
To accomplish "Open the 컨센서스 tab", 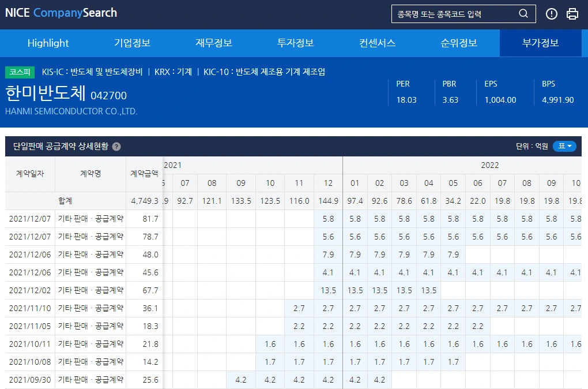I will pyautogui.click(x=376, y=43).
